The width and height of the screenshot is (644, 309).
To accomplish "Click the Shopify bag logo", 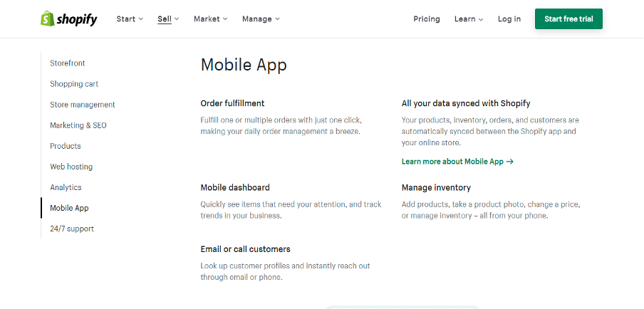I will [68, 19].
